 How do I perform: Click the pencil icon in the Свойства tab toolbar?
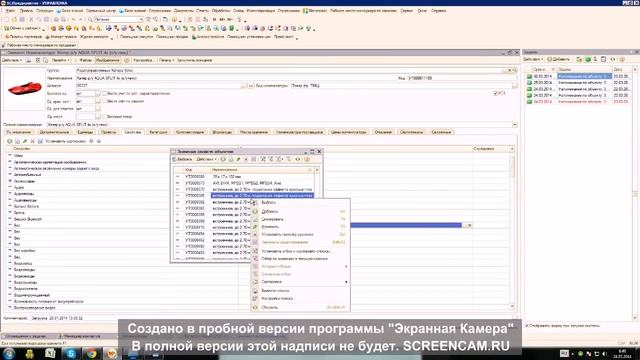pos(25,141)
